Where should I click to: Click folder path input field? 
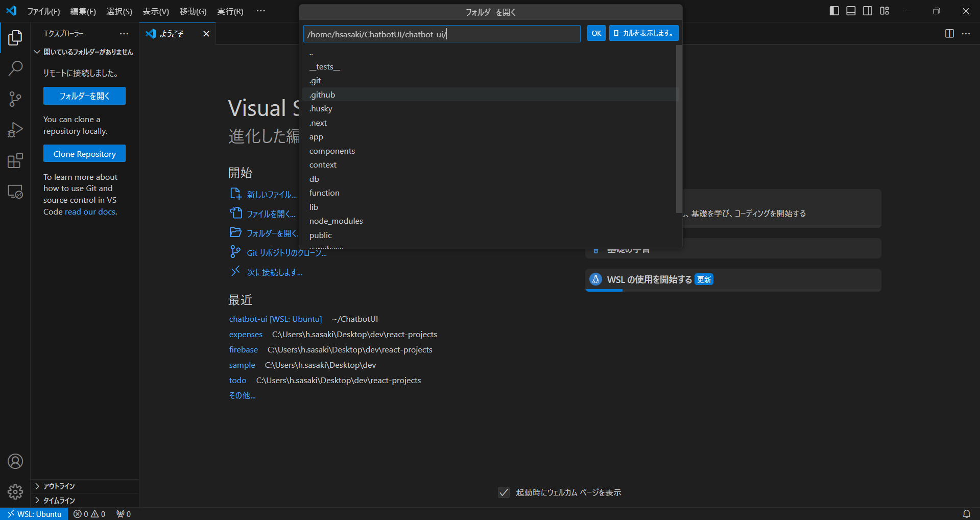(442, 34)
